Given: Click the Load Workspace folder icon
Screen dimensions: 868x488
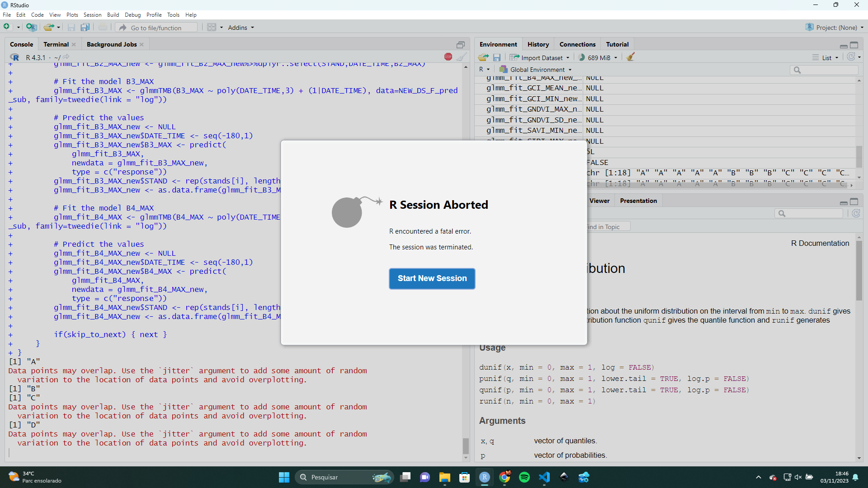Looking at the screenshot, I should coord(483,57).
